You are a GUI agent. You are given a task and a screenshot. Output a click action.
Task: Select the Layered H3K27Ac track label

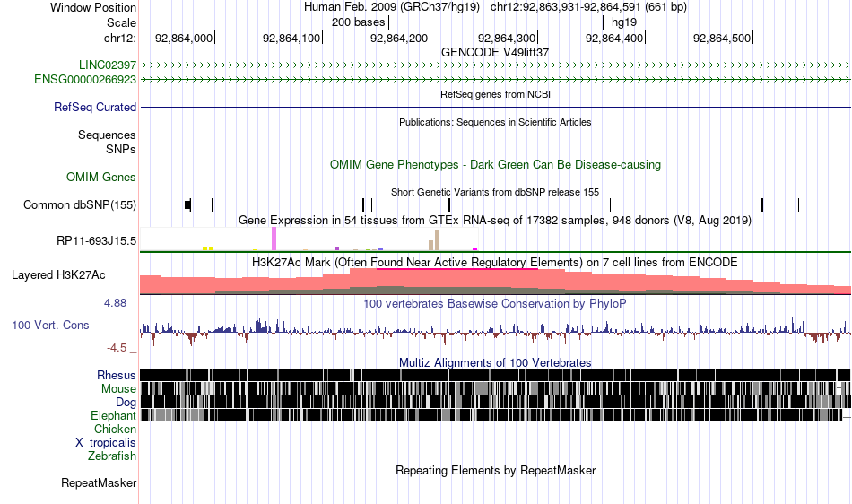tap(58, 274)
